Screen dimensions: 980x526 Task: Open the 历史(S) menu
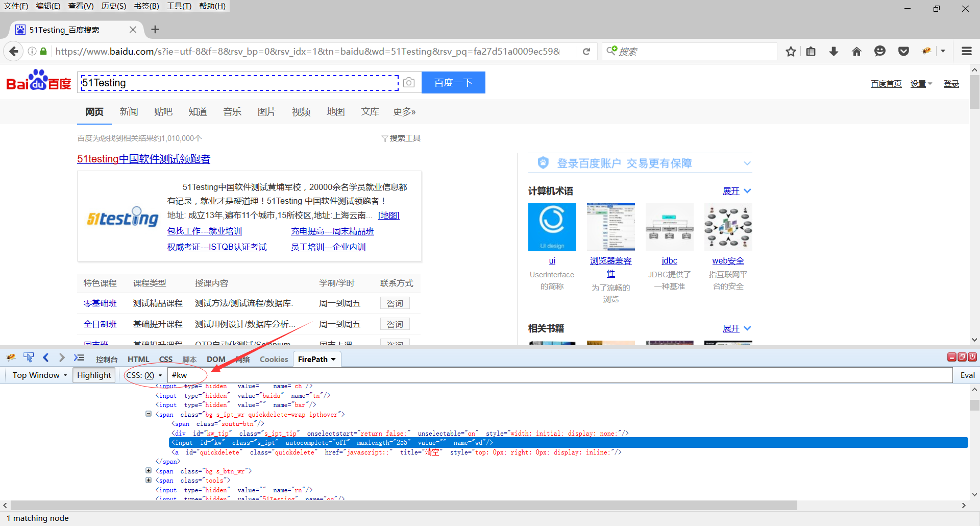coord(113,6)
